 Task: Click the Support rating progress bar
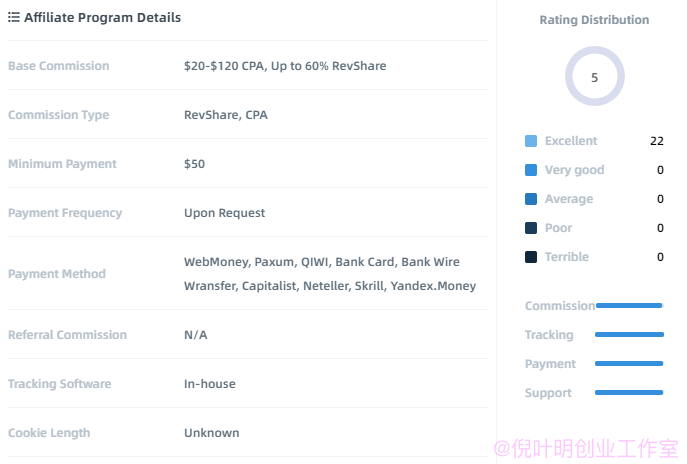629,392
